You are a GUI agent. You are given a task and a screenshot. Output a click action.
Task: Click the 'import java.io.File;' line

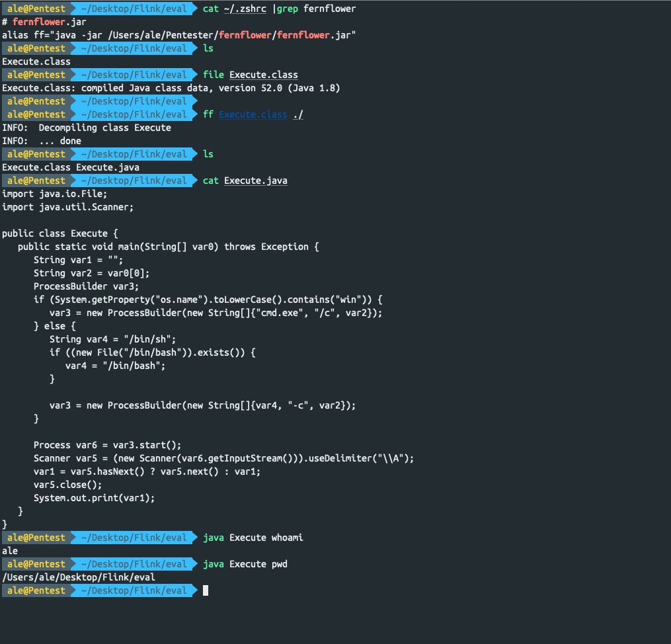(x=54, y=194)
